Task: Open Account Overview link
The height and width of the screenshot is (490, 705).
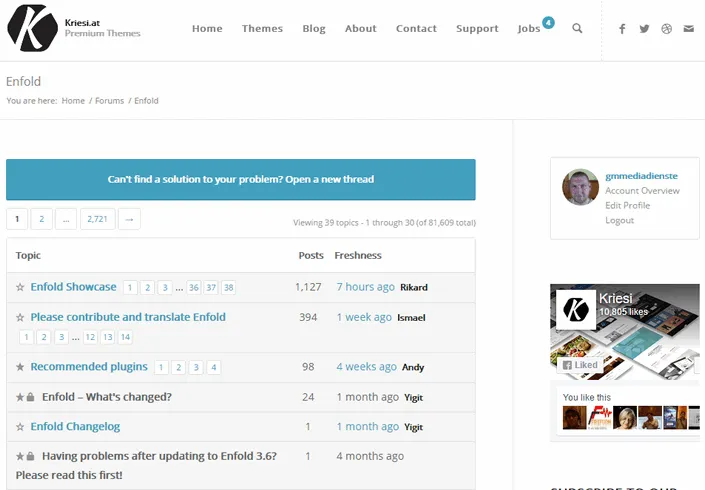Action: click(643, 191)
